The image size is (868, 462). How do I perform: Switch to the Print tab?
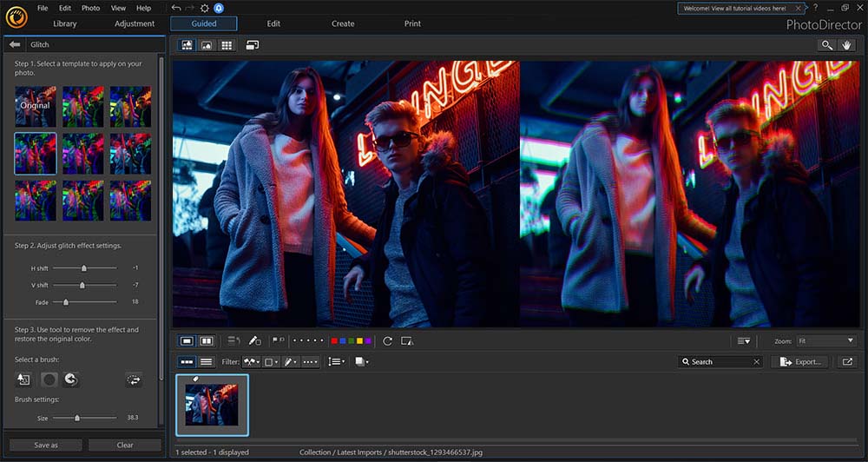pyautogui.click(x=412, y=23)
